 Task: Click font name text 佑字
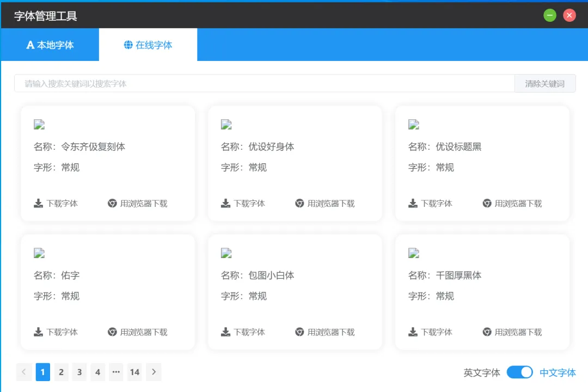[x=70, y=275]
